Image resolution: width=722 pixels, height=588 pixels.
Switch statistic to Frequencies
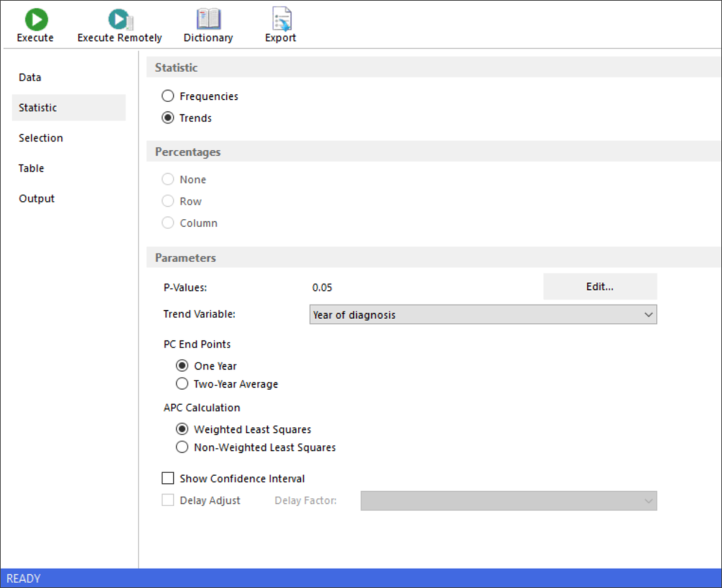pos(167,96)
